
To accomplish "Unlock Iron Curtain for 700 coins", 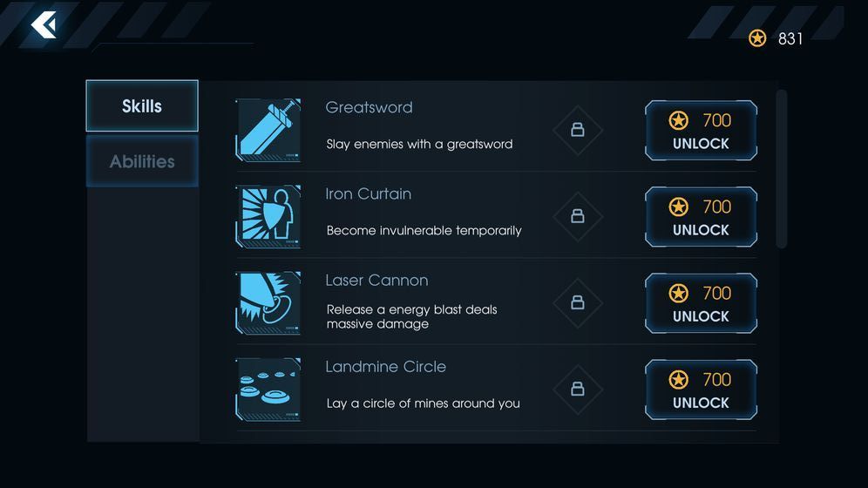I will coord(701,217).
